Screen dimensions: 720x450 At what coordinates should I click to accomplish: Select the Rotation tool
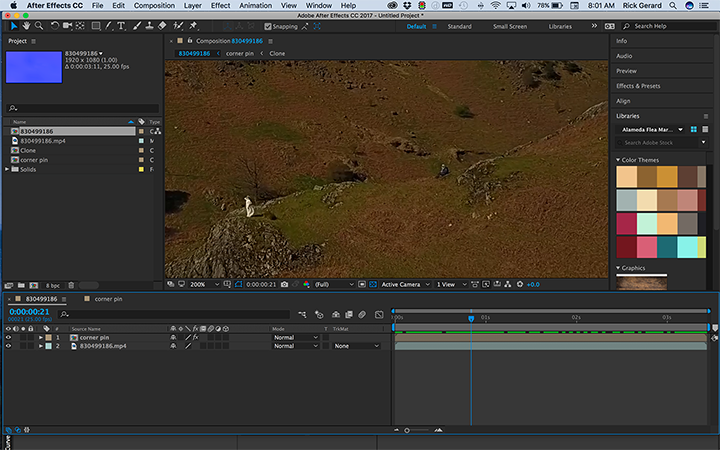54,26
